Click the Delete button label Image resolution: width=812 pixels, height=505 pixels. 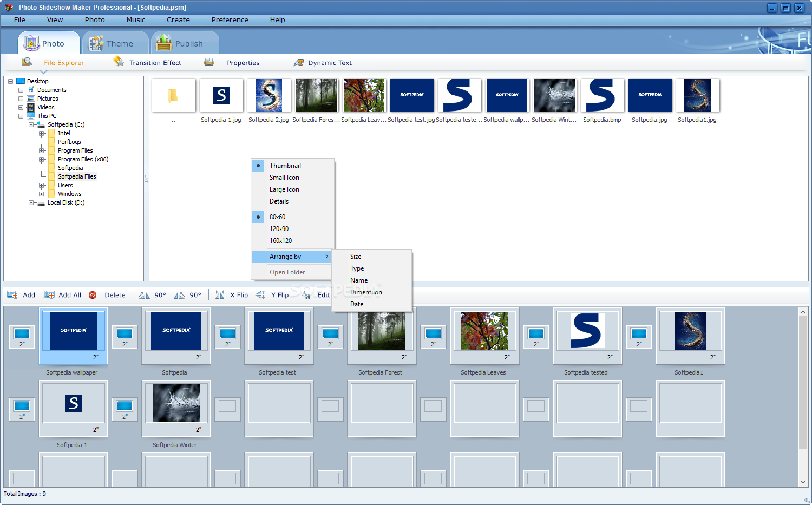[115, 295]
